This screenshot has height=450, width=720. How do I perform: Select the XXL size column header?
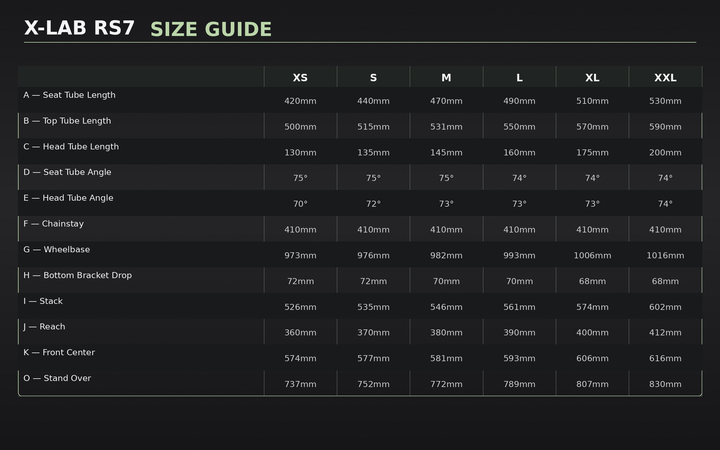pyautogui.click(x=665, y=78)
